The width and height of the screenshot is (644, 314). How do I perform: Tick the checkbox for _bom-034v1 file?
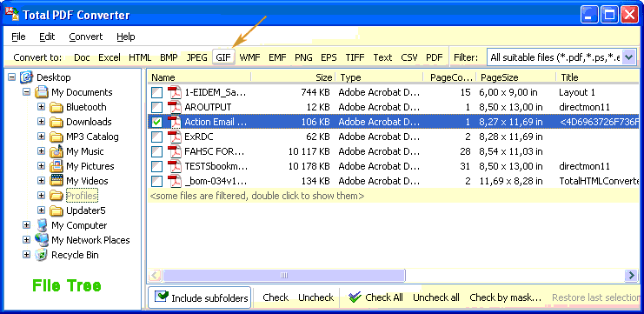156,181
